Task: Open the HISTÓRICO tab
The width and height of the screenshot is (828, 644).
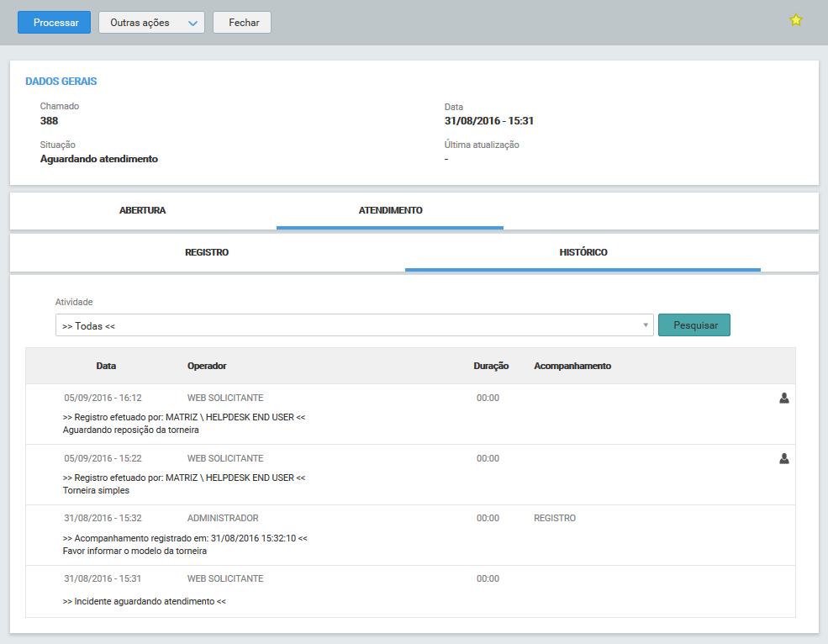Action: (x=583, y=252)
